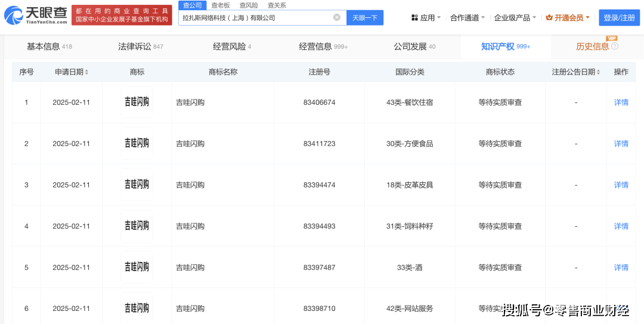
Task: Click registration number 83394474
Action: click(319, 185)
